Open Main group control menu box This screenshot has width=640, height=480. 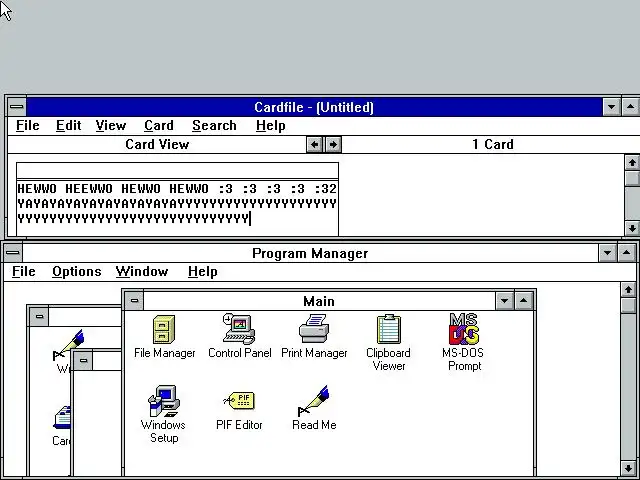point(134,301)
